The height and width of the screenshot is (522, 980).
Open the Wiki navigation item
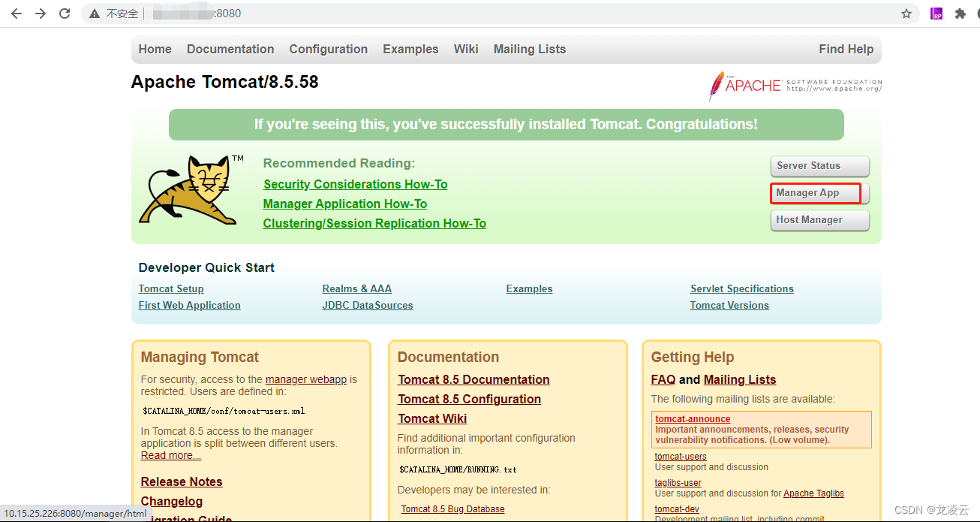tap(466, 50)
